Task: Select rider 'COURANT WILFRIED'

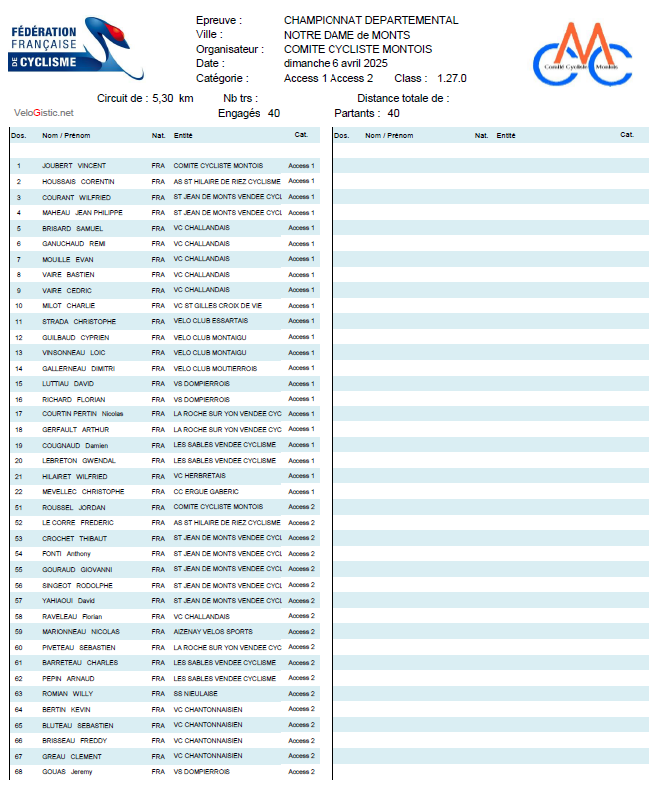Action: pos(76,198)
